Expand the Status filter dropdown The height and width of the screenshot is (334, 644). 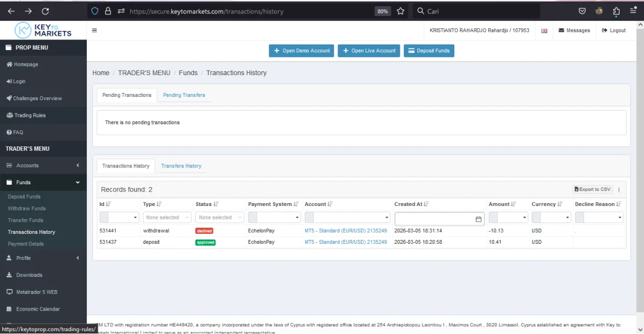(x=220, y=218)
